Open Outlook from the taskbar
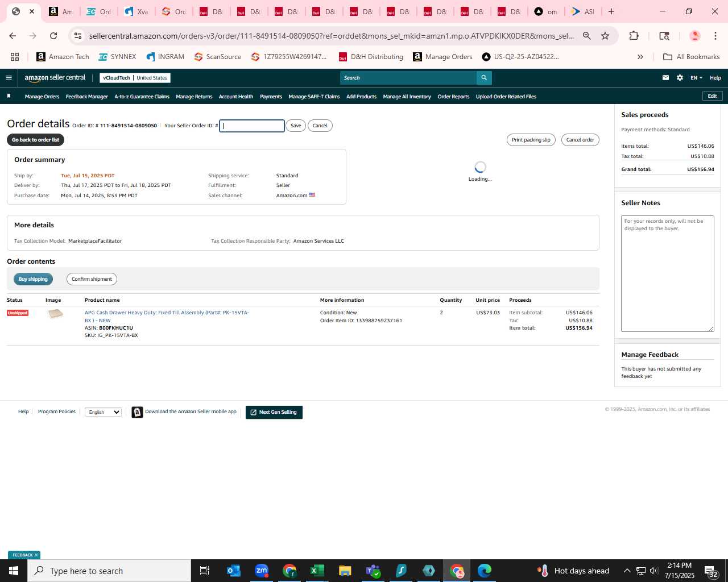Viewport: 728px width, 582px height. (233, 571)
